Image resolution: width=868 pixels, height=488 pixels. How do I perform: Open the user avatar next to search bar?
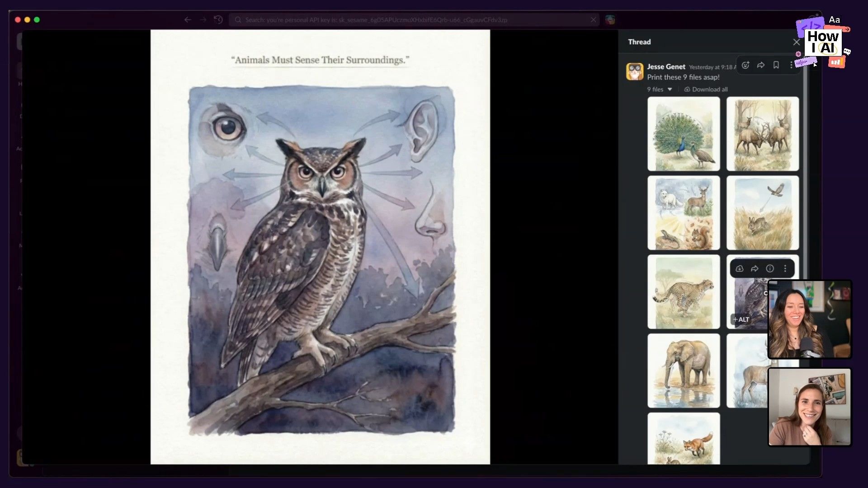coord(610,20)
